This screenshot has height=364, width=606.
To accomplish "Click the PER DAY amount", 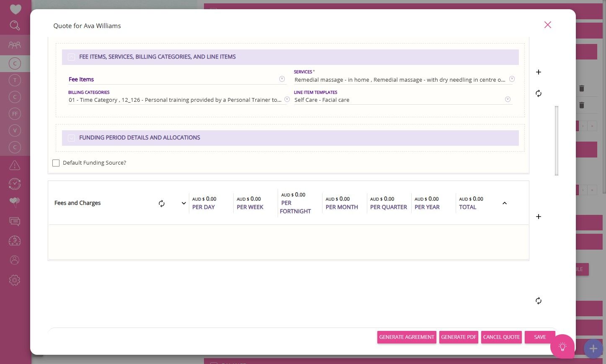I will tap(204, 199).
